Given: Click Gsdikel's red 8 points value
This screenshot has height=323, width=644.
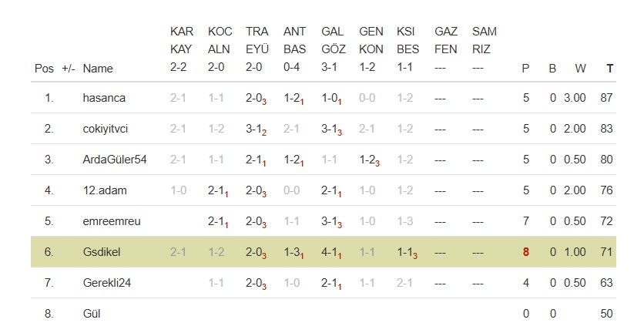Looking at the screenshot, I should point(525,252).
